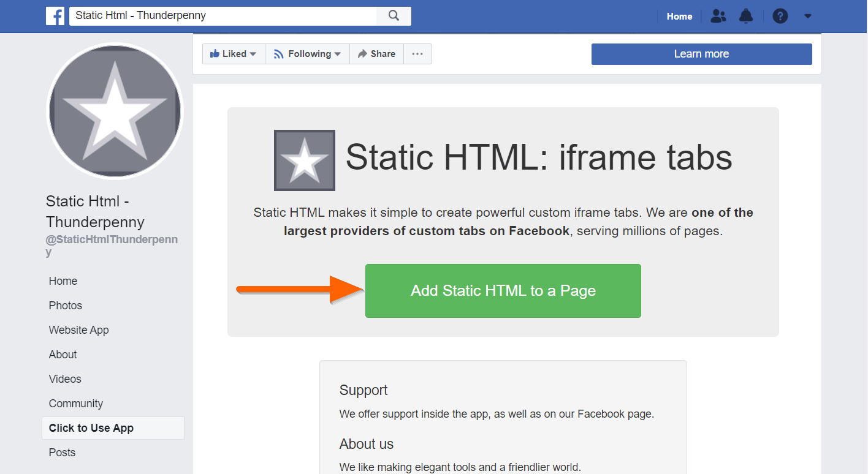
Task: Open the Community sidebar item
Action: 76,404
